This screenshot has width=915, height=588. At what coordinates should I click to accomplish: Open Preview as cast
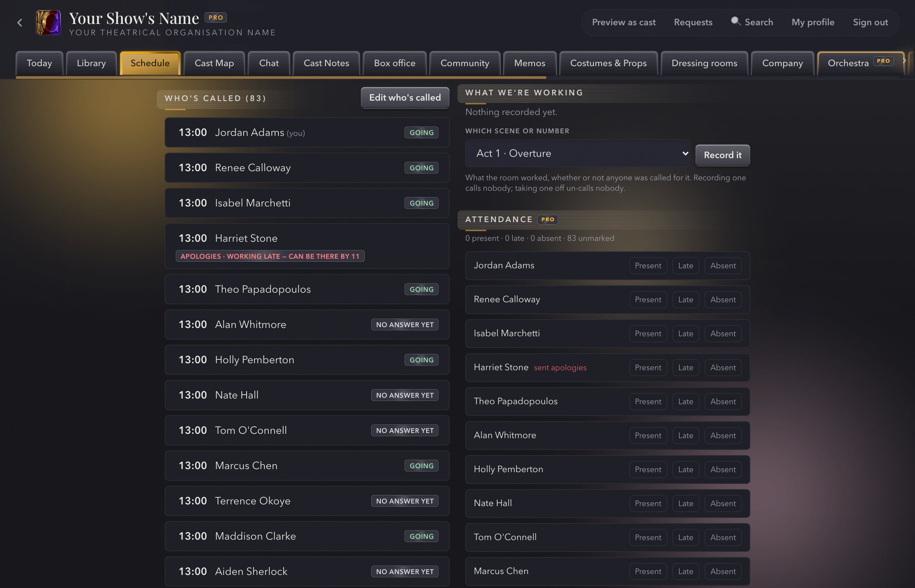(624, 22)
